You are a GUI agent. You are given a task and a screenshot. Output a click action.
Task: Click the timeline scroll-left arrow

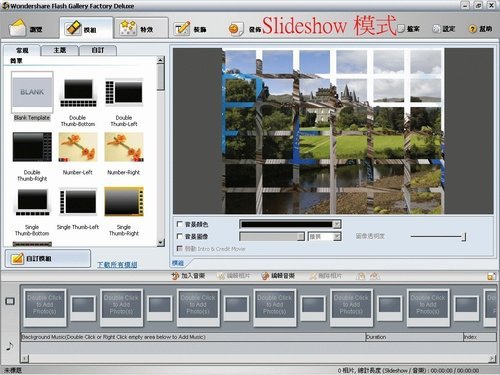pos(25,358)
